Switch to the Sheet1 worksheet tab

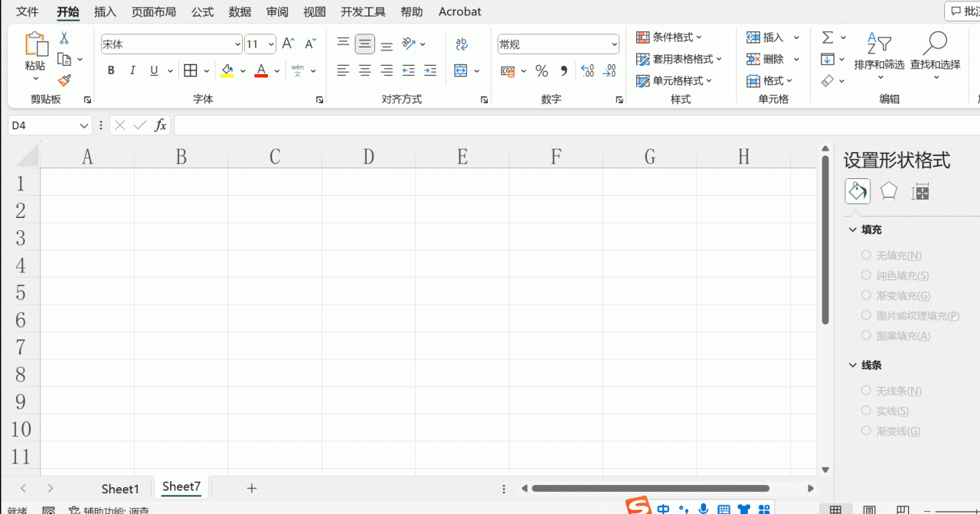click(120, 488)
